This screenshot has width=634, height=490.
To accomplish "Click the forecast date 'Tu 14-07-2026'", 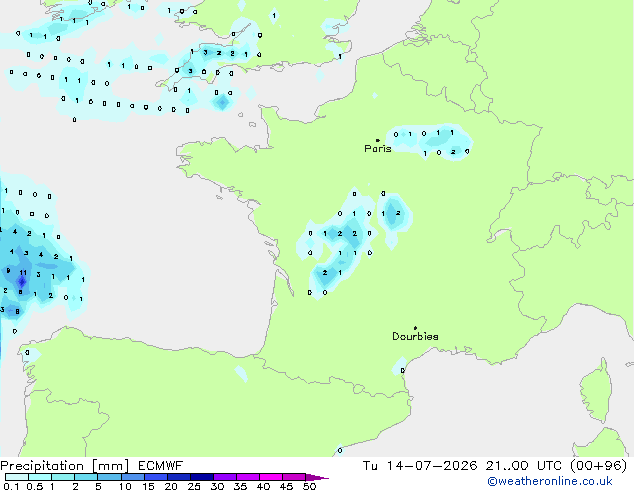I will [x=420, y=466].
